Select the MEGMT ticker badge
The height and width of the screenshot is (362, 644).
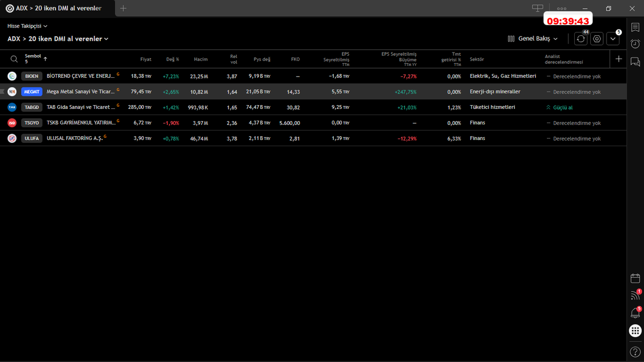pyautogui.click(x=32, y=92)
